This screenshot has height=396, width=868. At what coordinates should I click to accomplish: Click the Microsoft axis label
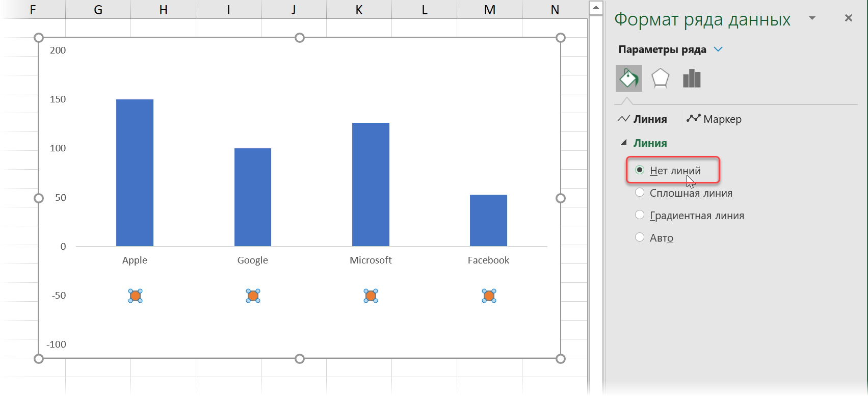pyautogui.click(x=371, y=260)
